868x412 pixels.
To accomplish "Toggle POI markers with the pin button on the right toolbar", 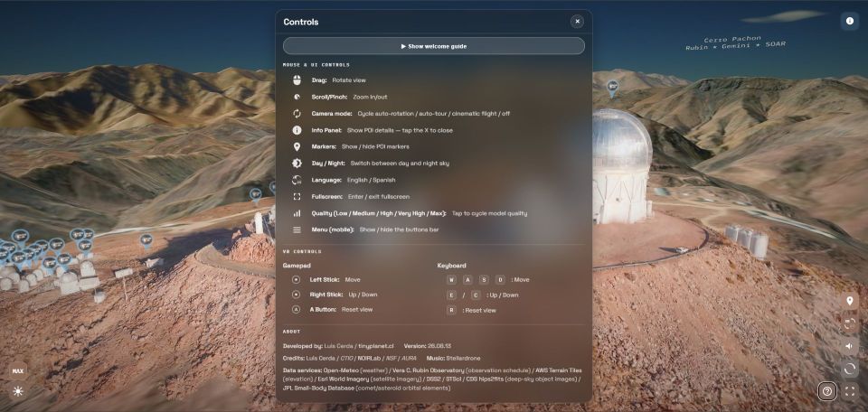I will click(x=849, y=301).
